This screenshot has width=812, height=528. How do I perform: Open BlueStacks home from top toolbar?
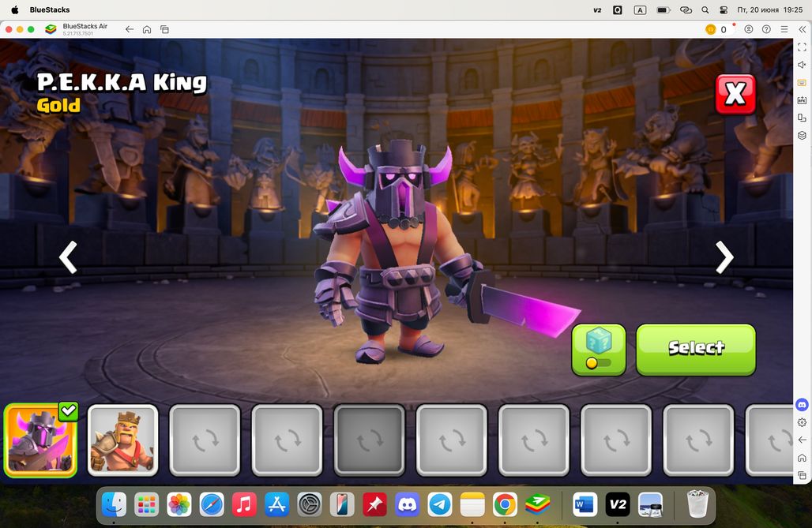[x=147, y=29]
